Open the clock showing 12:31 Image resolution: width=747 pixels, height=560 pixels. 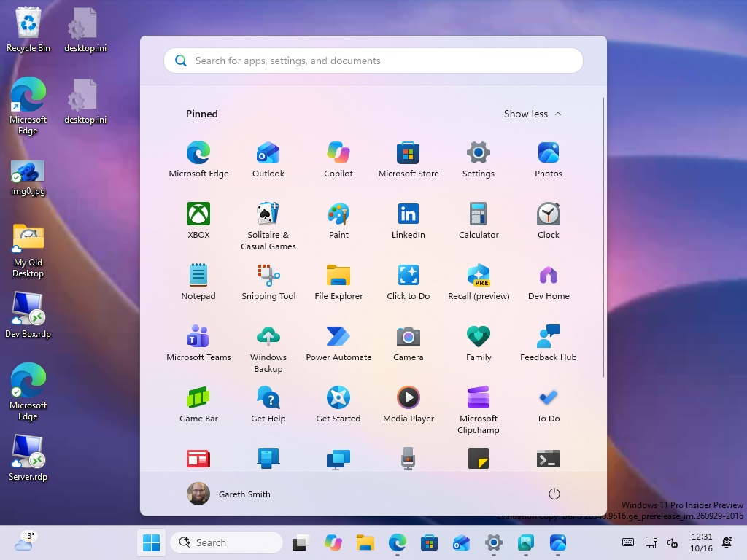pos(702,542)
